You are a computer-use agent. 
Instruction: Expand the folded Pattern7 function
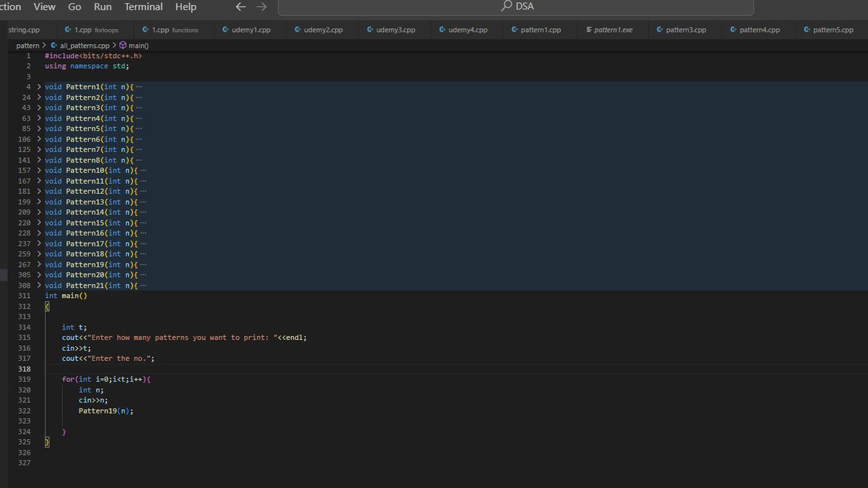pos(39,150)
